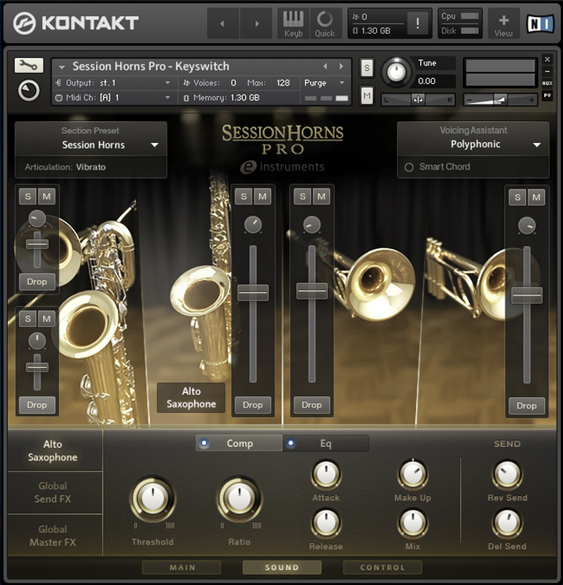Adjust the Ratio knob

(240, 499)
